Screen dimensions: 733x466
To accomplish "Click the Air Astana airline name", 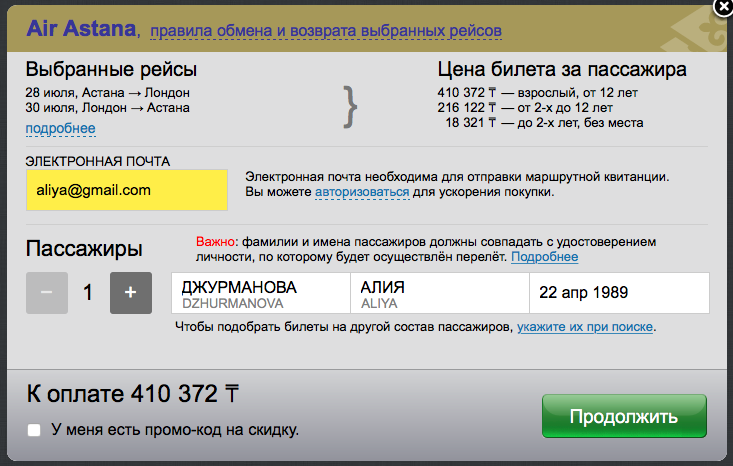I will tap(81, 29).
